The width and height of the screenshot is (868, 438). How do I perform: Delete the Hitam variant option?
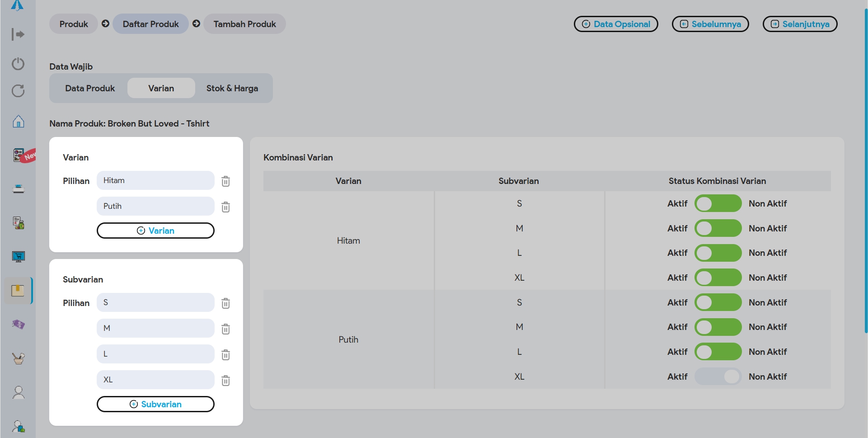point(225,181)
